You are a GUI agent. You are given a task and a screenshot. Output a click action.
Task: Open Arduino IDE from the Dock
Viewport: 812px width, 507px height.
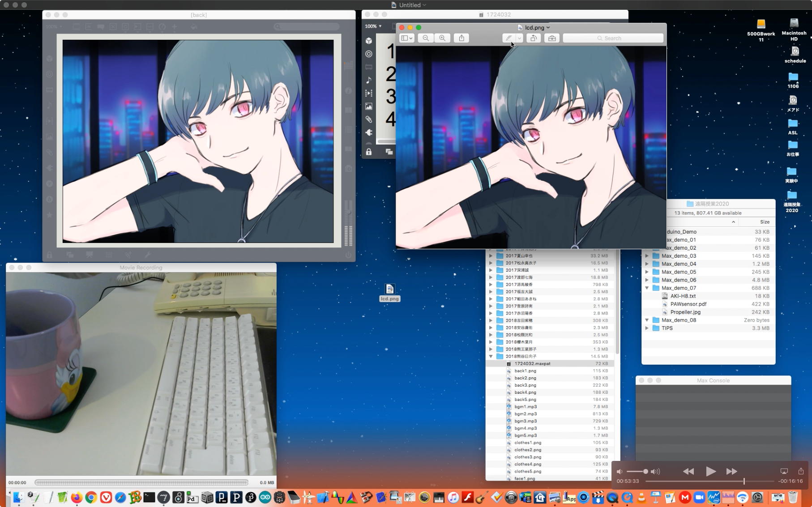click(x=265, y=497)
